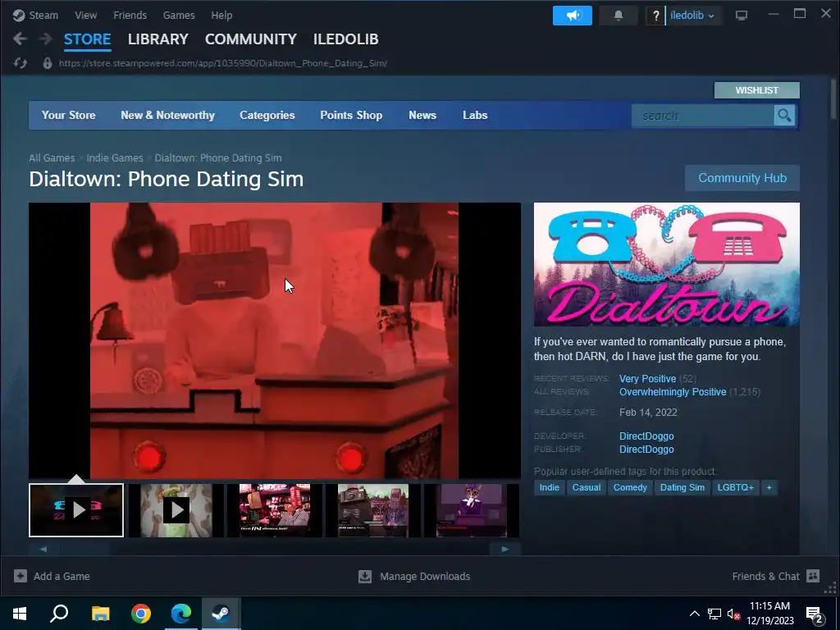Click the padlock security icon
840x630 pixels.
pyautogui.click(x=47, y=63)
